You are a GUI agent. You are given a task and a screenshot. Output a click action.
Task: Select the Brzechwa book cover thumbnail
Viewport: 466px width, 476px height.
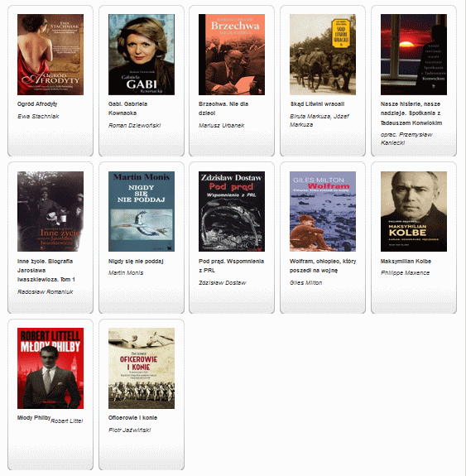click(232, 55)
